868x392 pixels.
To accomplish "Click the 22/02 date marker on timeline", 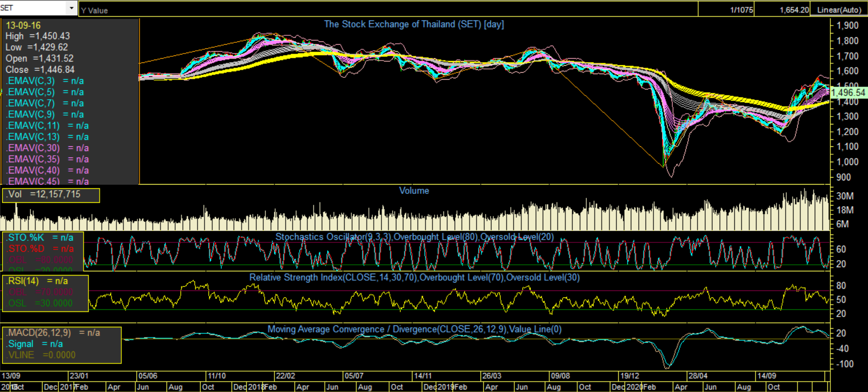I will [x=285, y=376].
